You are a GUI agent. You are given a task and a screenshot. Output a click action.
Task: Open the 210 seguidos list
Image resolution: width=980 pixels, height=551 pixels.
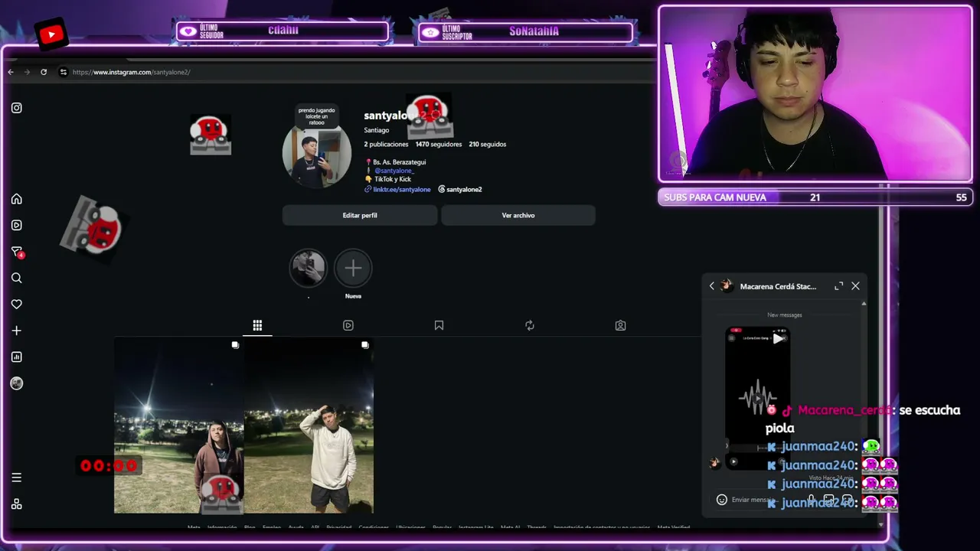[x=488, y=144]
